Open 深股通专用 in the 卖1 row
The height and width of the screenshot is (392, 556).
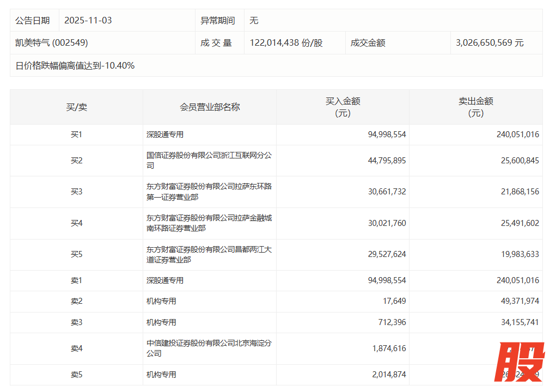165,280
